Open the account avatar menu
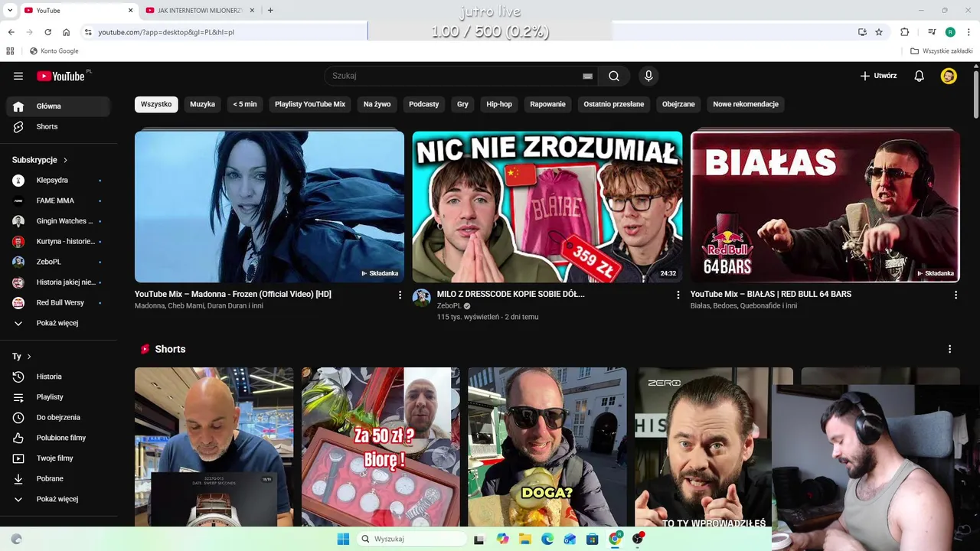 tap(949, 76)
